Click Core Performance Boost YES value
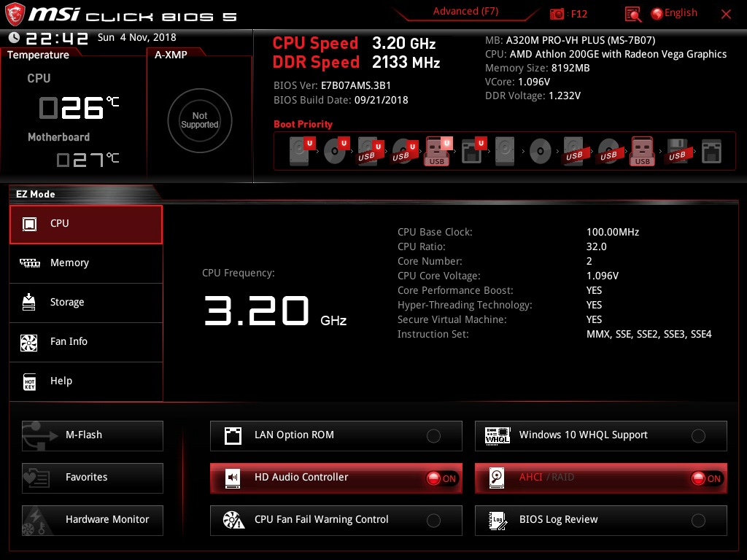The height and width of the screenshot is (560, 747). coord(594,290)
